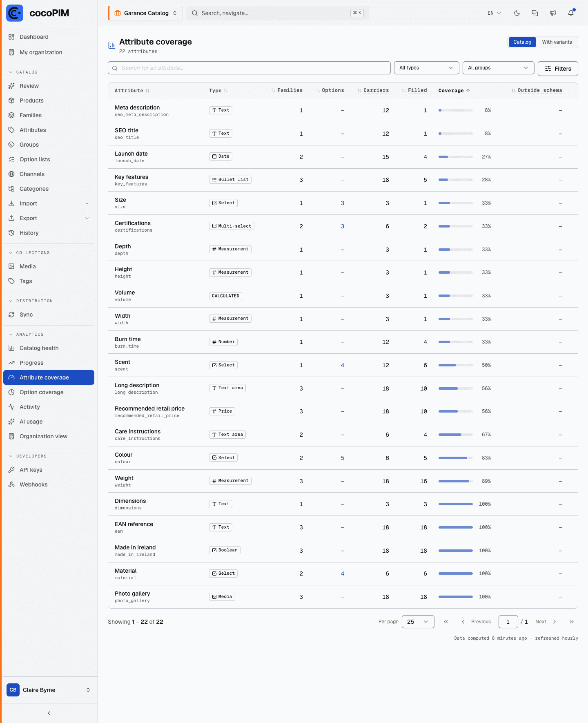Open Families in the sidebar
The height and width of the screenshot is (723, 588).
pos(49,115)
